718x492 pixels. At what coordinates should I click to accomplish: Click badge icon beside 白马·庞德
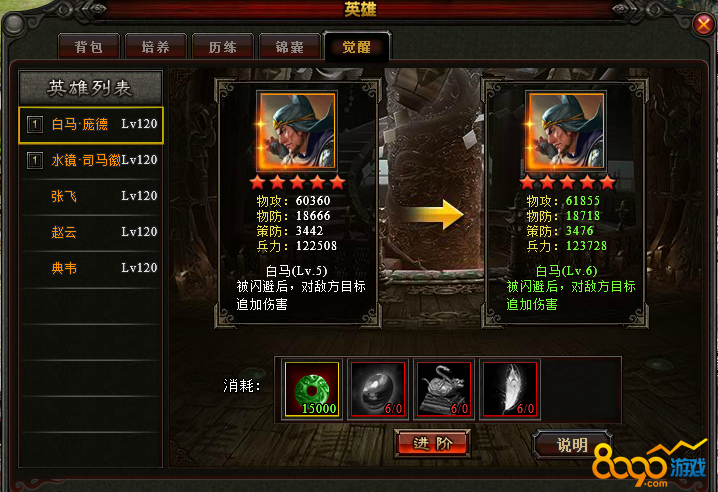pyautogui.click(x=35, y=124)
